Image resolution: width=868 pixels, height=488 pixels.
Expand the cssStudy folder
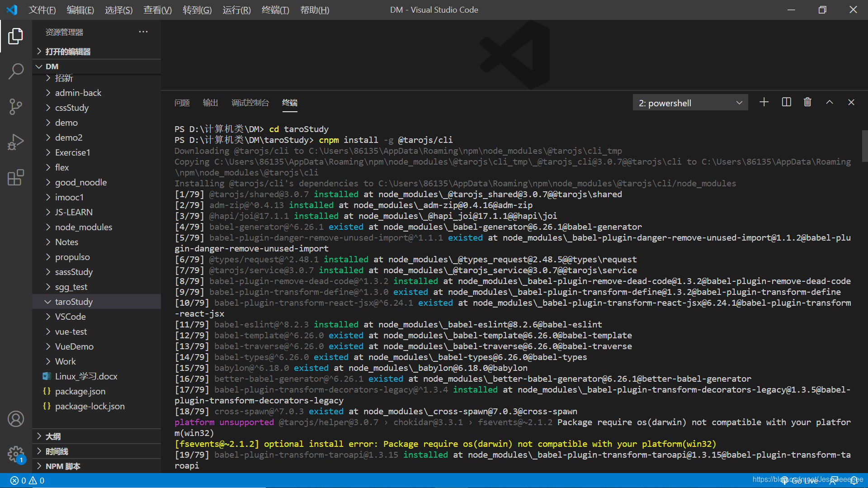click(x=97, y=108)
